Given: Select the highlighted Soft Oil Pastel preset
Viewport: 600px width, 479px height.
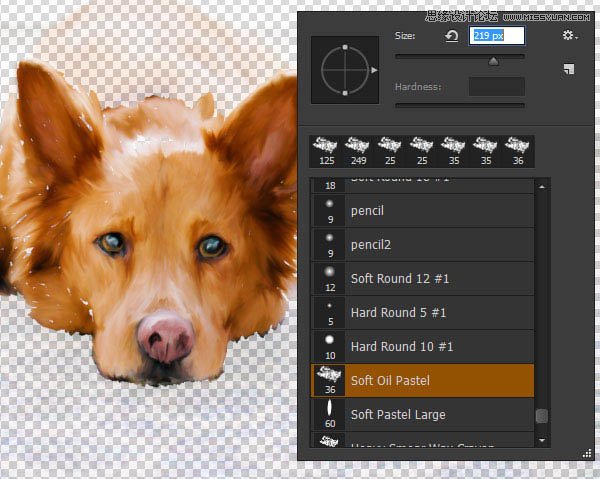Looking at the screenshot, I should click(422, 381).
